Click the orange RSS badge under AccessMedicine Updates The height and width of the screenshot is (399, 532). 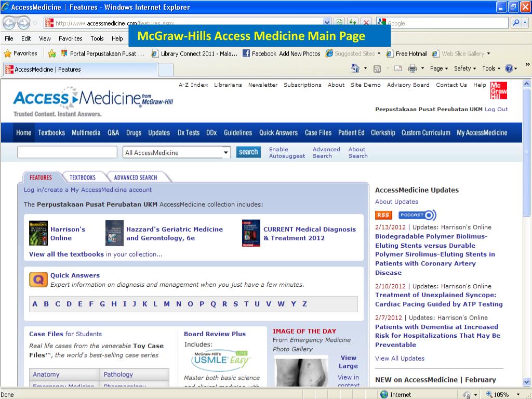pyautogui.click(x=383, y=215)
